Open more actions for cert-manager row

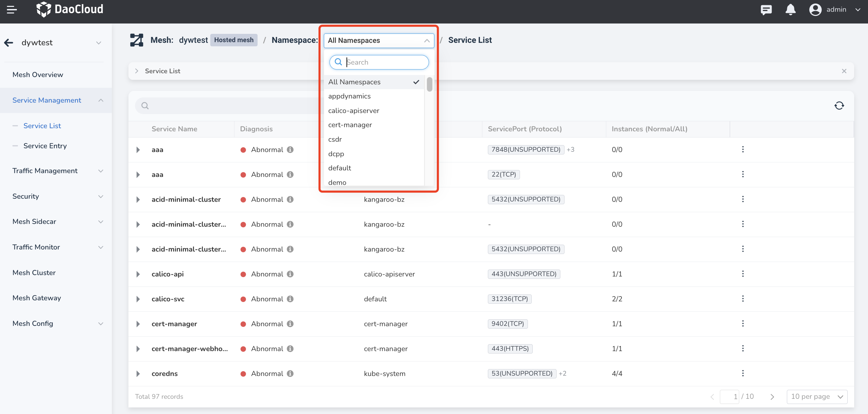(743, 324)
